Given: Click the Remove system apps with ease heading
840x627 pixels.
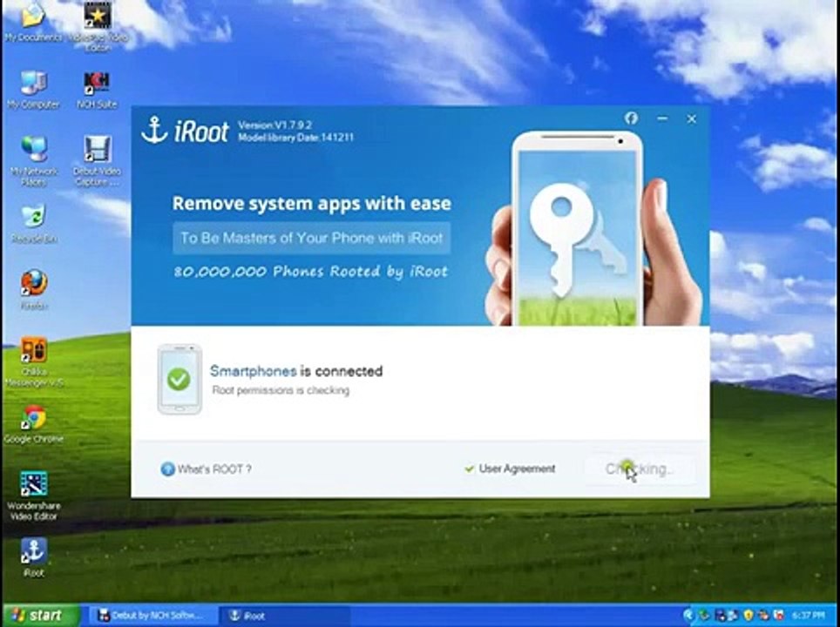Looking at the screenshot, I should click(x=312, y=204).
